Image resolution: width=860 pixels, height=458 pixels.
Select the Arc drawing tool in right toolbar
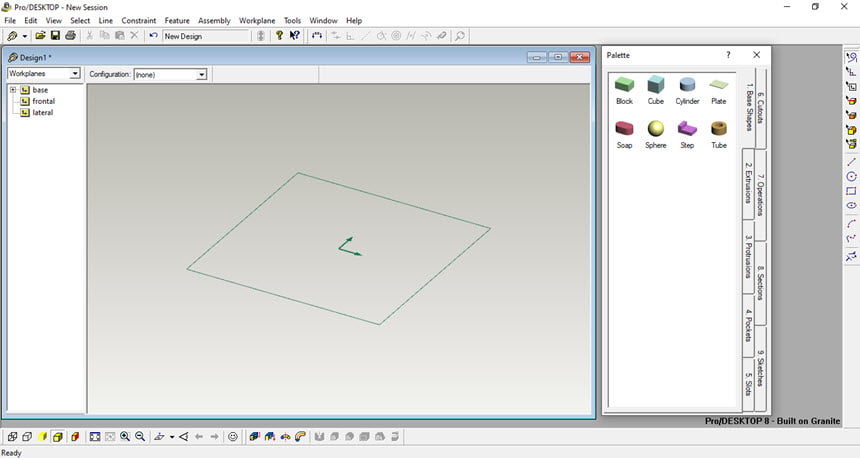pos(851,224)
